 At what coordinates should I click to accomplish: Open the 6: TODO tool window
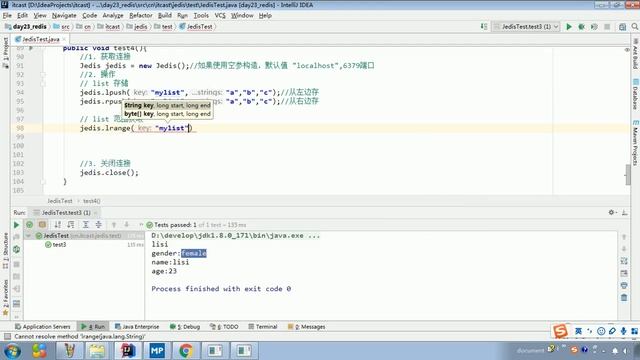tap(224, 327)
